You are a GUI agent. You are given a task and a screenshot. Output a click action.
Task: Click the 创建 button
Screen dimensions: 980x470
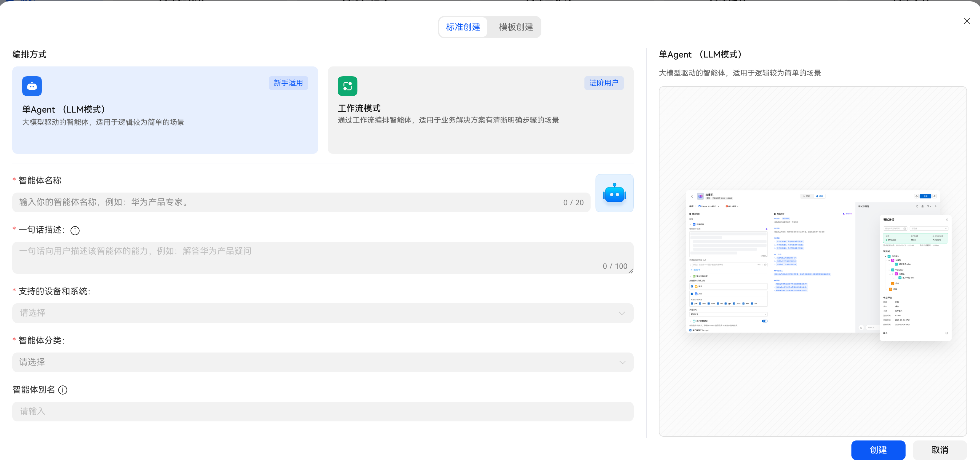[878, 450]
